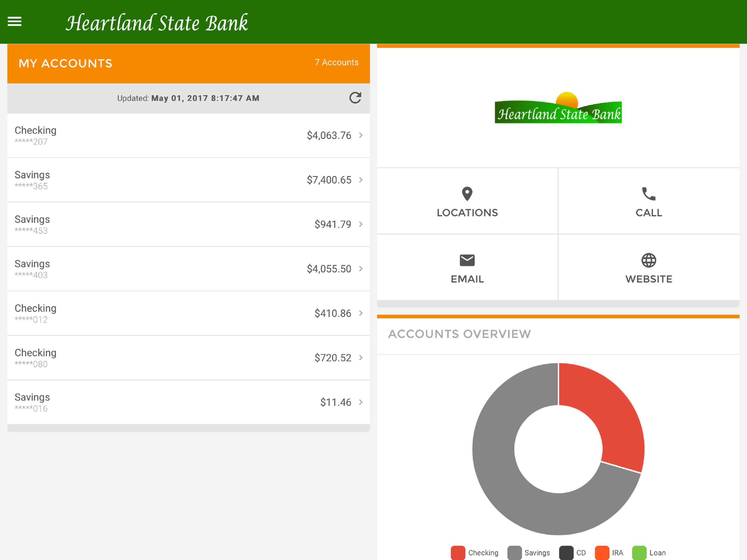Viewport: 747px width, 560px height.
Task: Click the ACCOUNTS OVERVIEW heading
Action: click(459, 334)
